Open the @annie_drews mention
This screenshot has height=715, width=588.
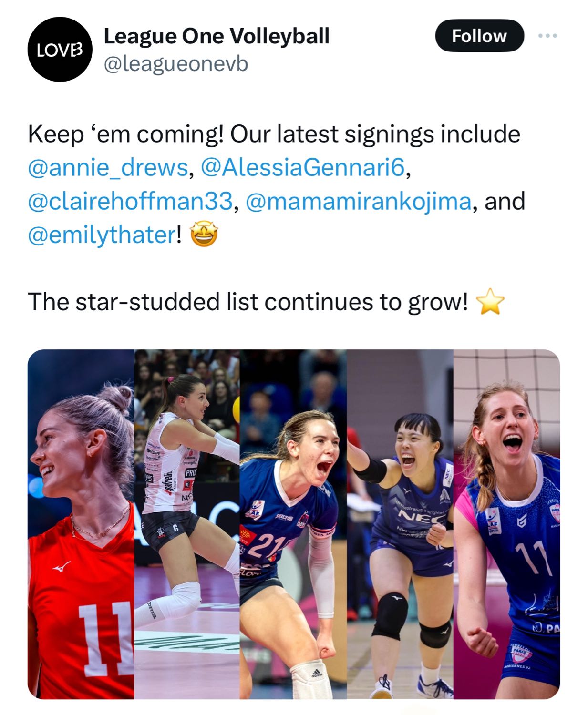108,168
